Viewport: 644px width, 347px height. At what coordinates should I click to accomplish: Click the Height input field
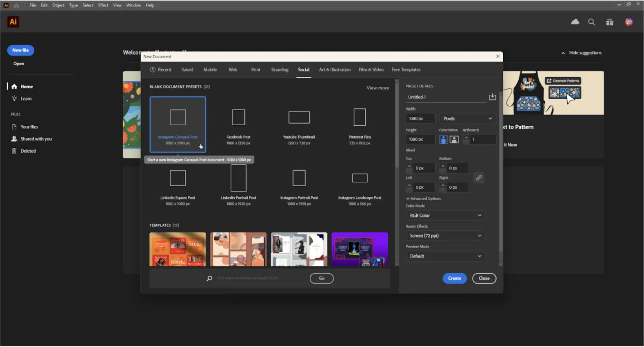pos(420,139)
